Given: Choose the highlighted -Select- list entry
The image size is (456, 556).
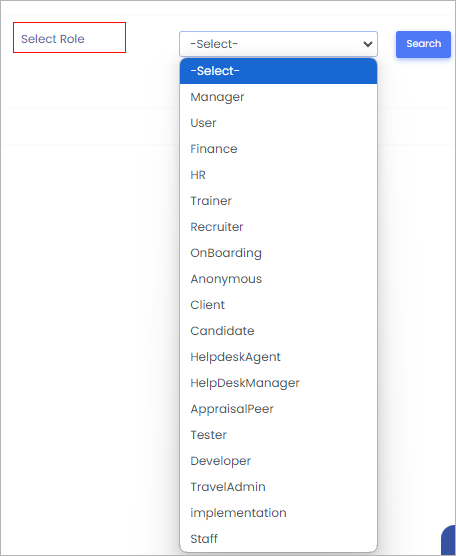Looking at the screenshot, I should click(278, 71).
